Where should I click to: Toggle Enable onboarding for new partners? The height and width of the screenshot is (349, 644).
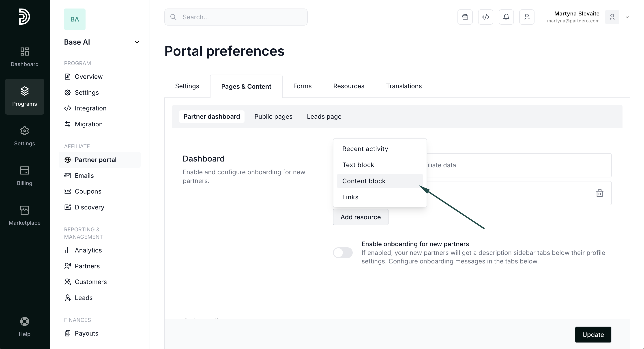[x=343, y=252]
